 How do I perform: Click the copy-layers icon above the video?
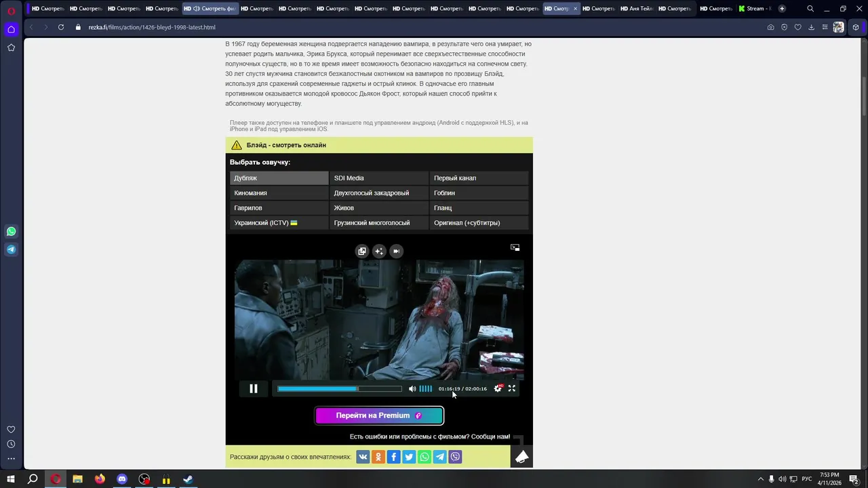(x=362, y=251)
